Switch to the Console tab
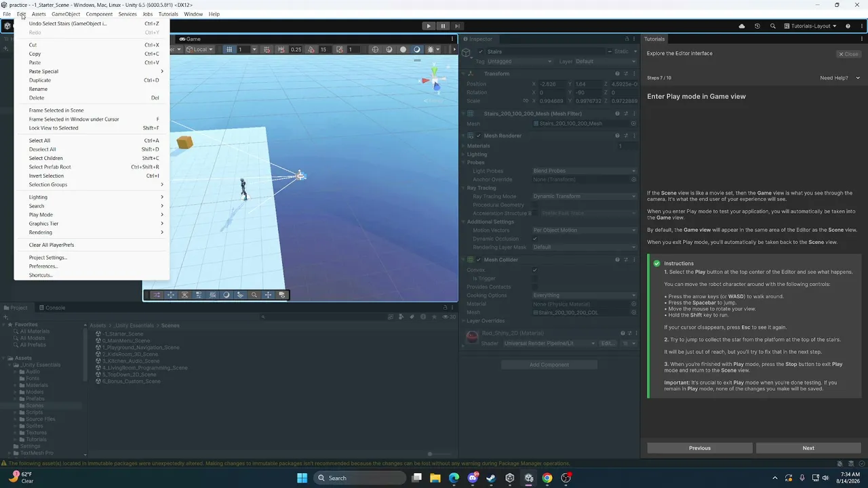 click(x=52, y=308)
